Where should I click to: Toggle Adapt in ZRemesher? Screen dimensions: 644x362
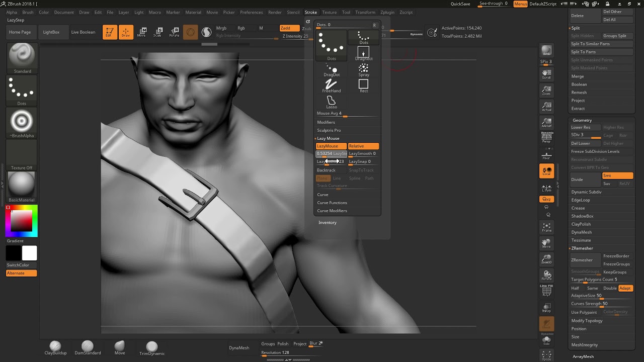coord(625,288)
